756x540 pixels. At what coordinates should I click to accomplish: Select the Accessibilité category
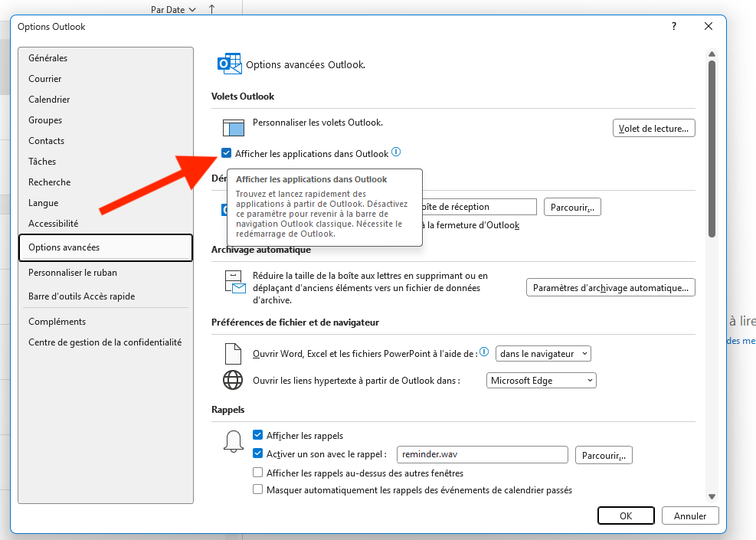tap(106, 224)
